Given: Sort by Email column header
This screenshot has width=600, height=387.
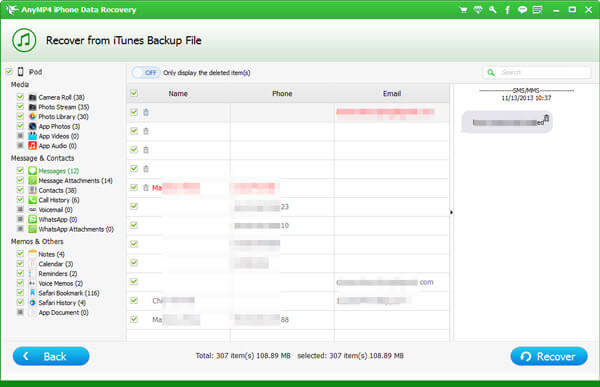Looking at the screenshot, I should click(392, 93).
